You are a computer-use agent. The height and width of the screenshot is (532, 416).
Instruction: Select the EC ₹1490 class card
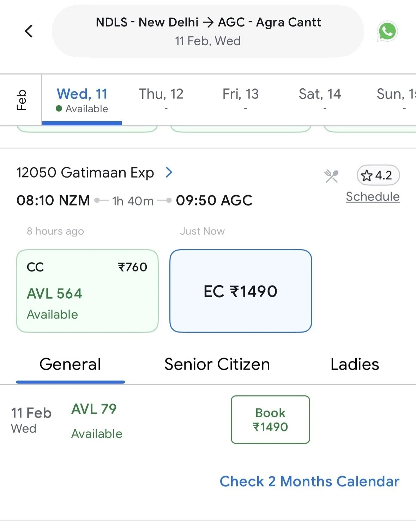(x=241, y=291)
